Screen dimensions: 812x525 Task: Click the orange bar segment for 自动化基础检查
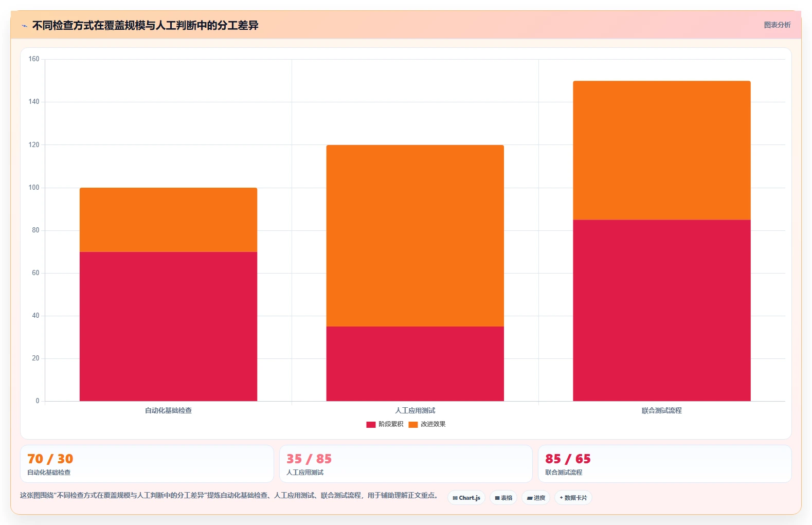pyautogui.click(x=168, y=220)
